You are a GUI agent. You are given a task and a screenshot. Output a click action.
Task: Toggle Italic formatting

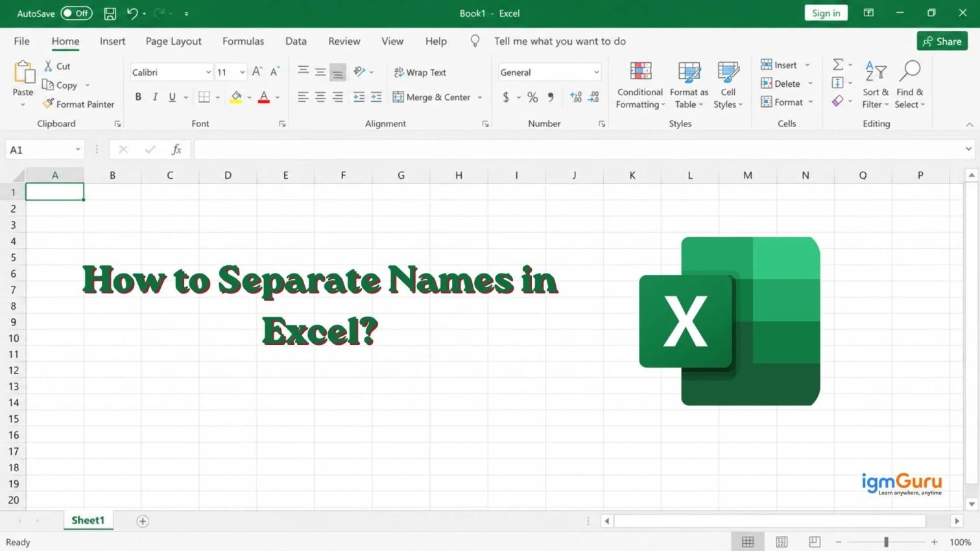click(x=155, y=97)
